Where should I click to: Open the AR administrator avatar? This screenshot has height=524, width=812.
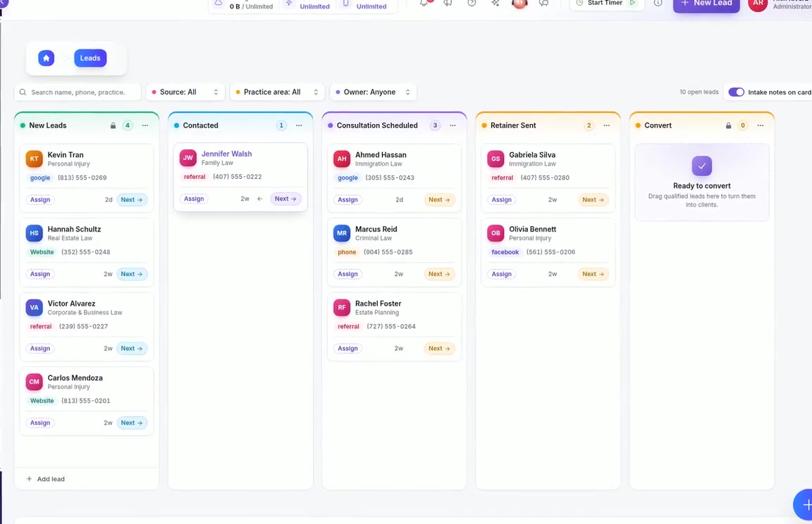coord(758,4)
